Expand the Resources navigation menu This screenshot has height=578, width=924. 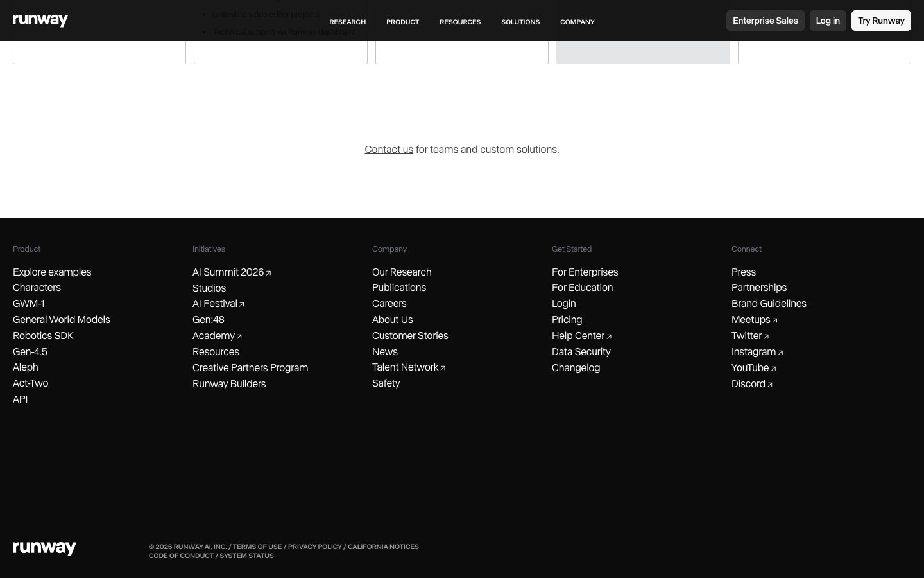[459, 22]
